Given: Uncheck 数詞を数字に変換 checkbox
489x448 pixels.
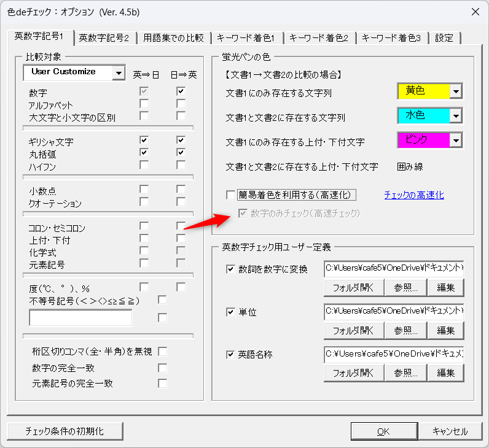Looking at the screenshot, I should point(231,269).
